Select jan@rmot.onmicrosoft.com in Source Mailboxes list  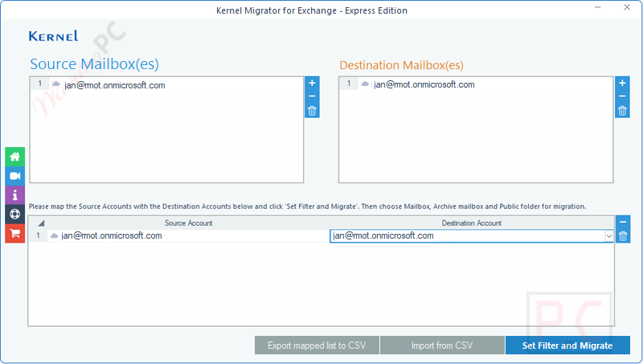coord(115,85)
